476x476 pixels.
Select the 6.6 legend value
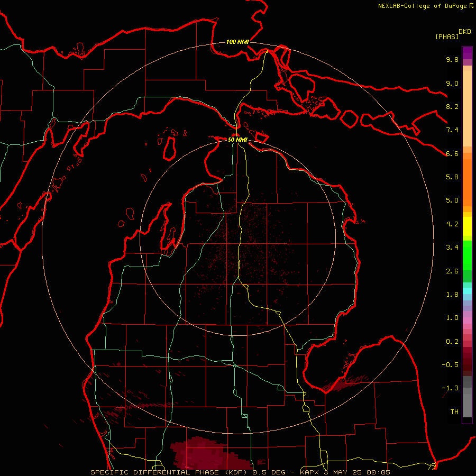tap(452, 153)
